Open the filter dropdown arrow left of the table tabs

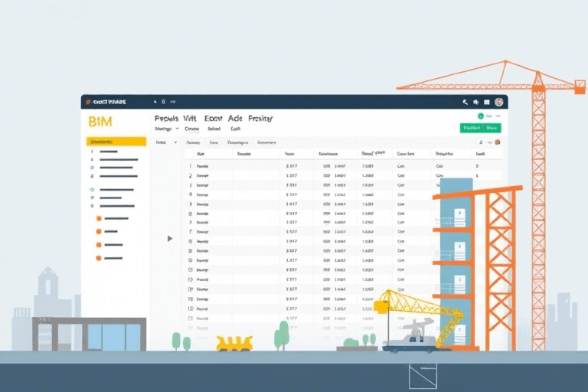click(x=175, y=142)
